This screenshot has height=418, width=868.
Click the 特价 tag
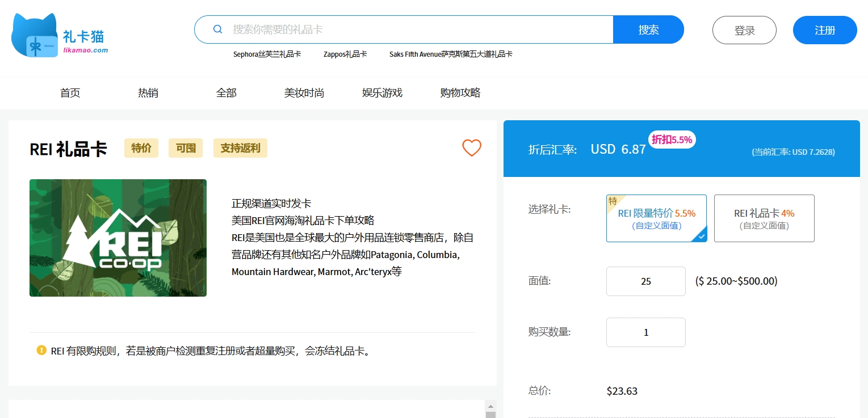point(141,148)
